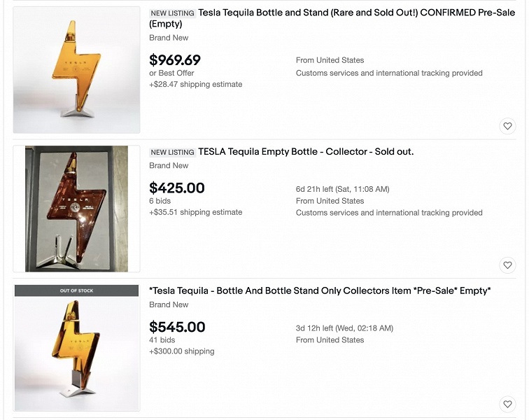529x420 pixels.
Task: View the '41 bids' bid history
Action: (x=162, y=340)
